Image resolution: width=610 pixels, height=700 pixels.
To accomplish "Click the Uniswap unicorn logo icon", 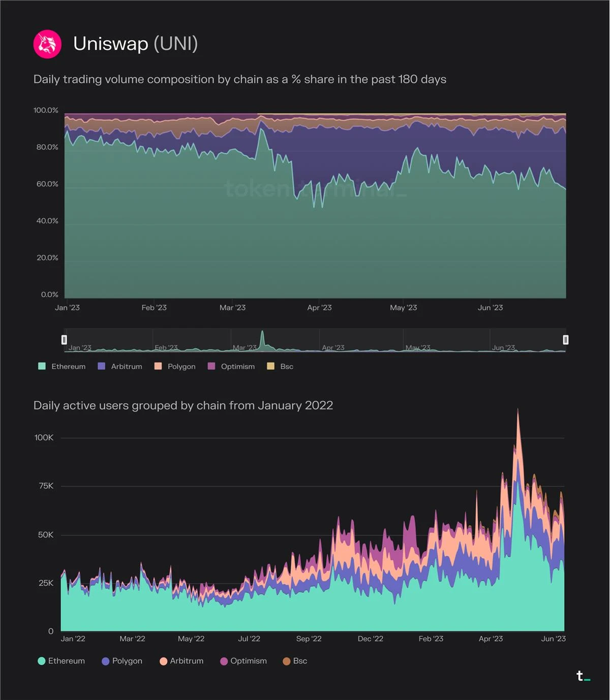I will [47, 44].
